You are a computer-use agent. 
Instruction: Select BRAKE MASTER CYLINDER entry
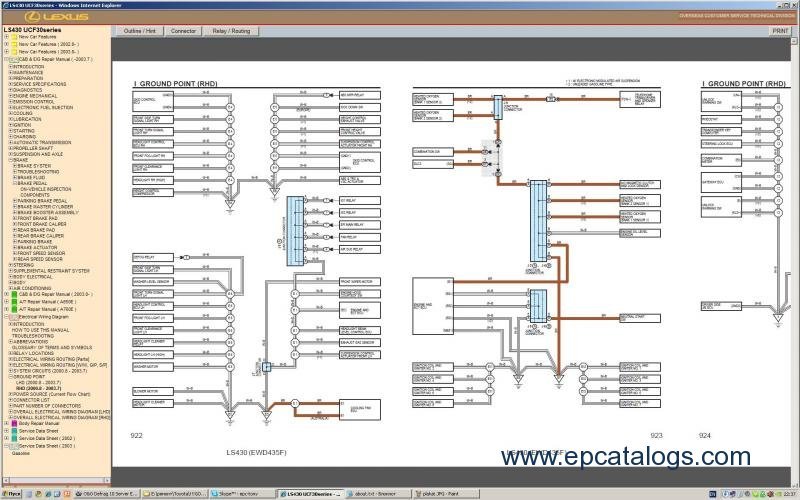coord(43,207)
